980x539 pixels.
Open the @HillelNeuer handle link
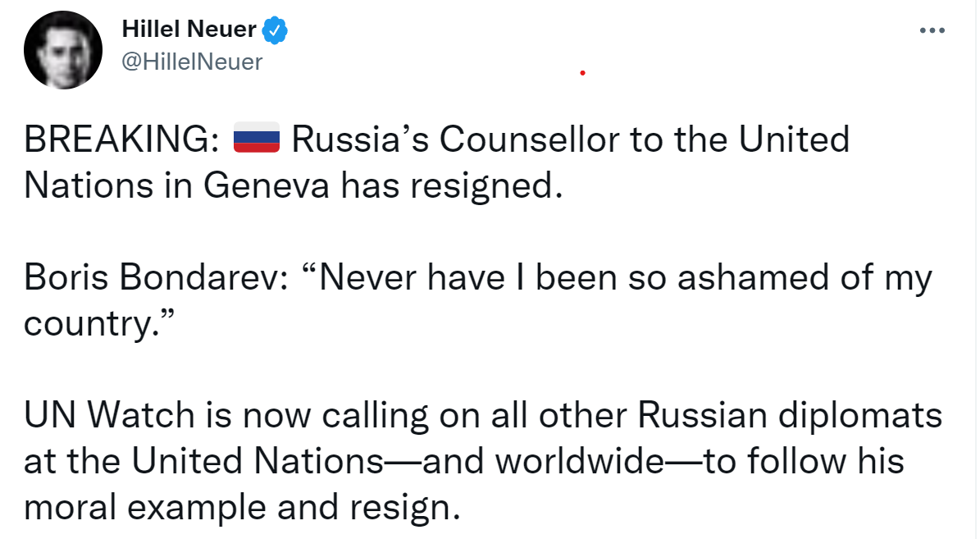(191, 62)
